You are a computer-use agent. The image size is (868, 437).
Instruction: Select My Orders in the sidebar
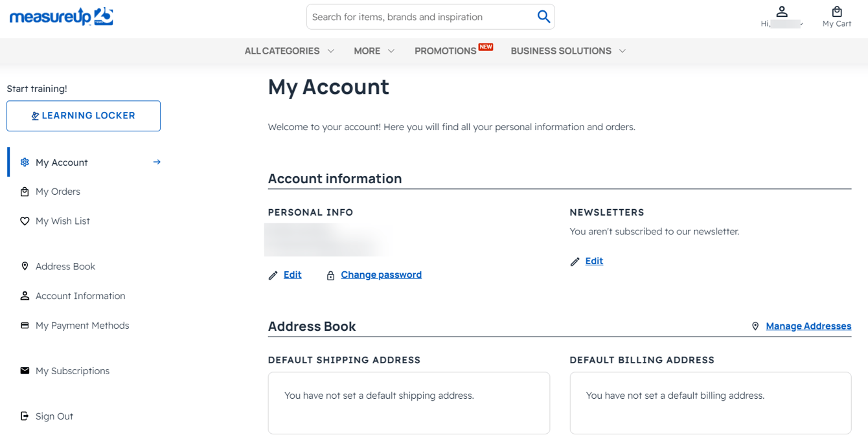click(x=58, y=191)
